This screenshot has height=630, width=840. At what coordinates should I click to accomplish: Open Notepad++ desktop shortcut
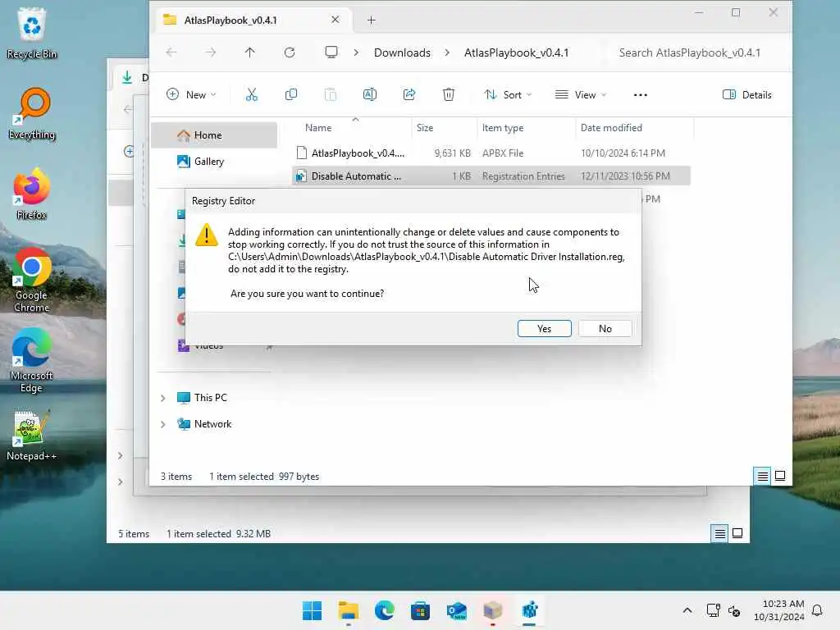click(32, 436)
